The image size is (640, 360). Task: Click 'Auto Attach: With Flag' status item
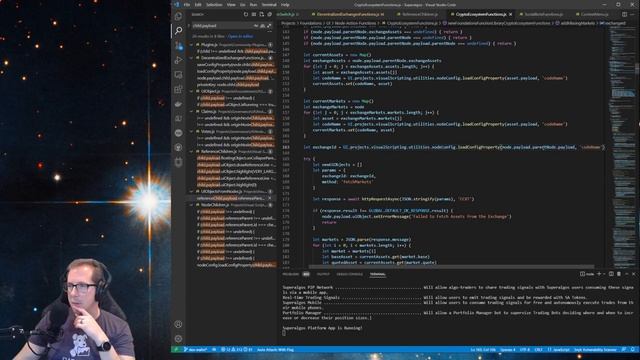point(275,350)
